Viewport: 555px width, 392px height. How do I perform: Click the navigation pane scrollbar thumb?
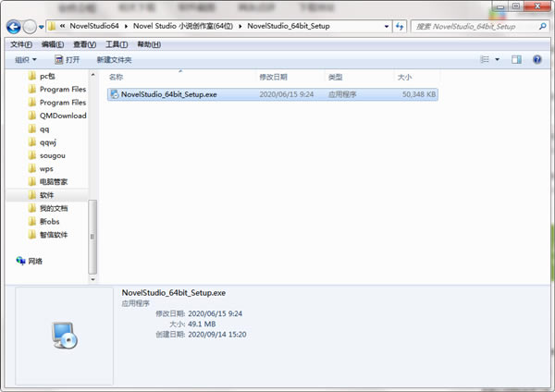coord(92,237)
